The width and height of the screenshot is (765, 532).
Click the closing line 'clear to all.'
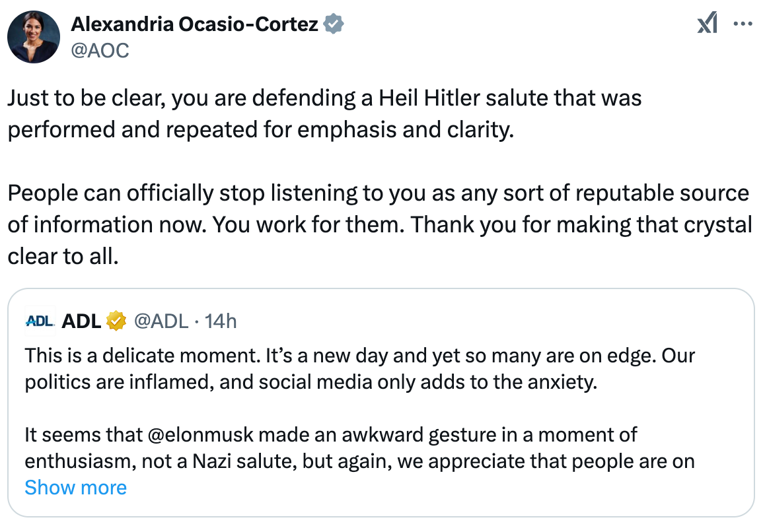point(63,256)
